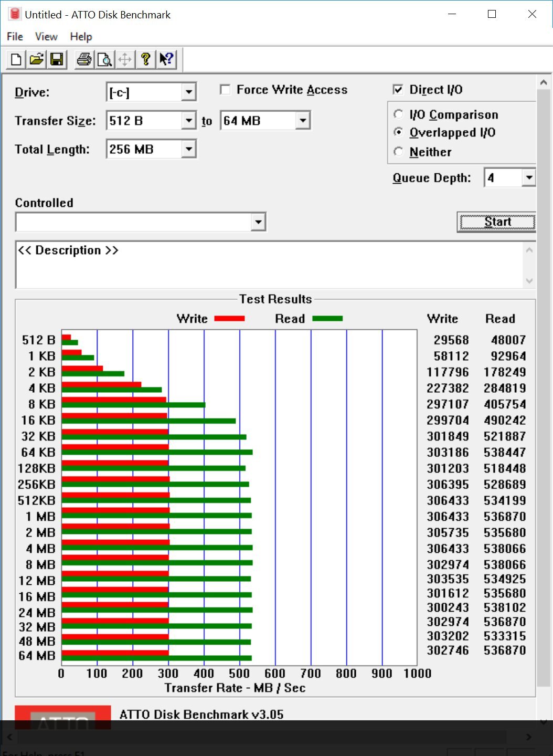Print results using the printer icon
The image size is (553, 756).
click(x=84, y=59)
